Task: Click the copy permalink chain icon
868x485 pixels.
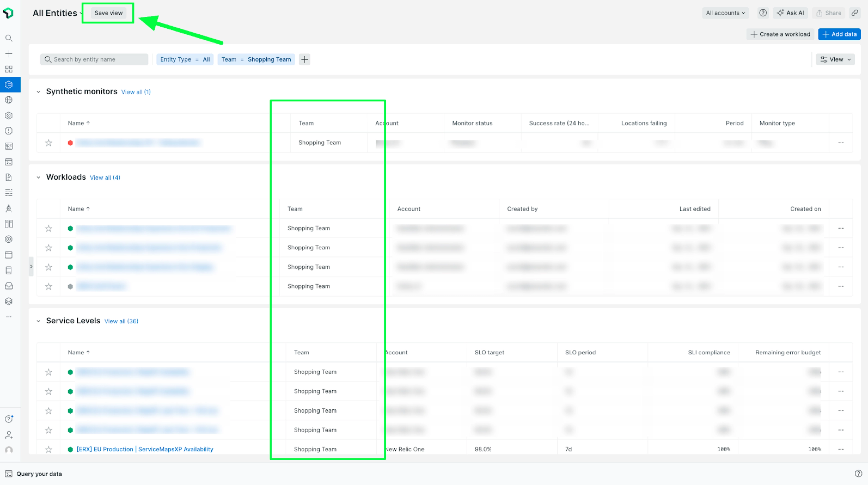Action: [x=854, y=13]
